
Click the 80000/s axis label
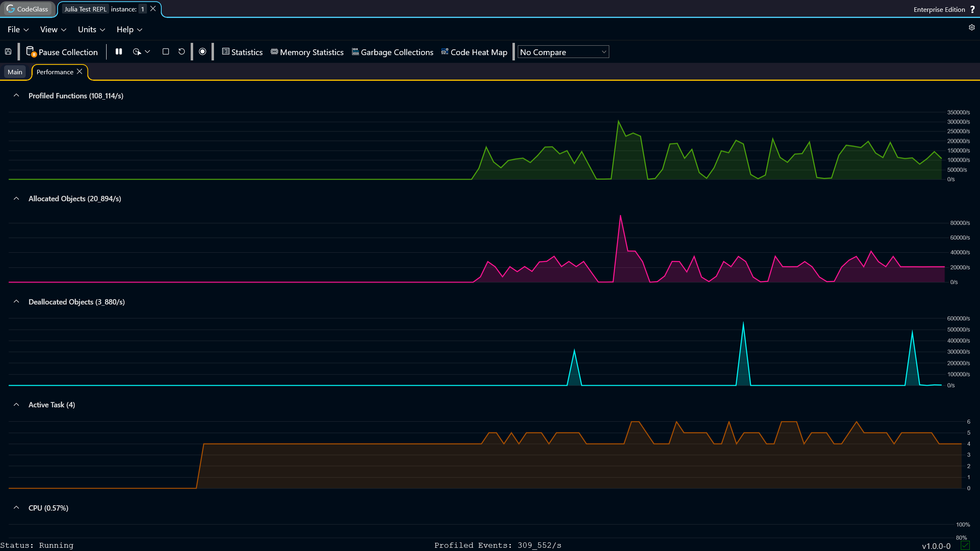pos(960,223)
